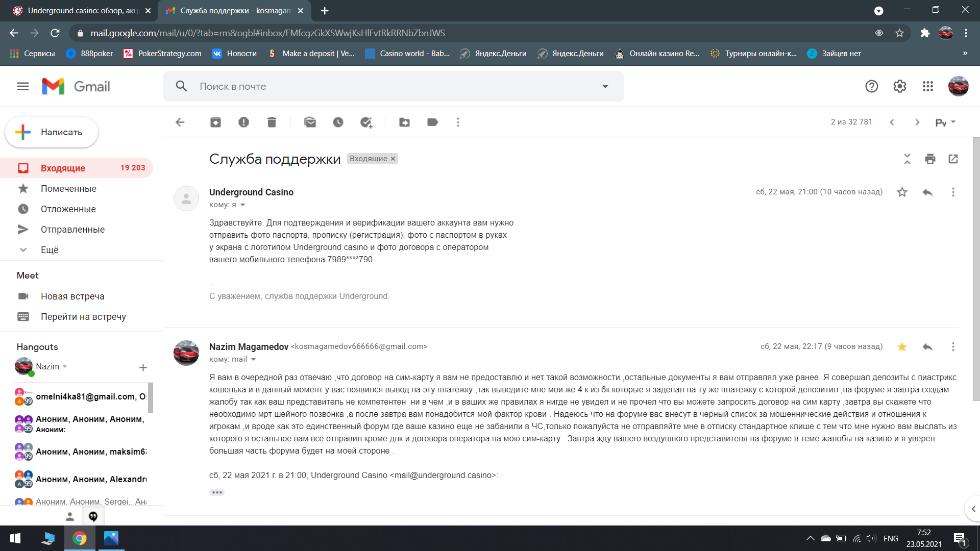Click the page vertical scrollbar
The image size is (980, 551).
coord(976,269)
